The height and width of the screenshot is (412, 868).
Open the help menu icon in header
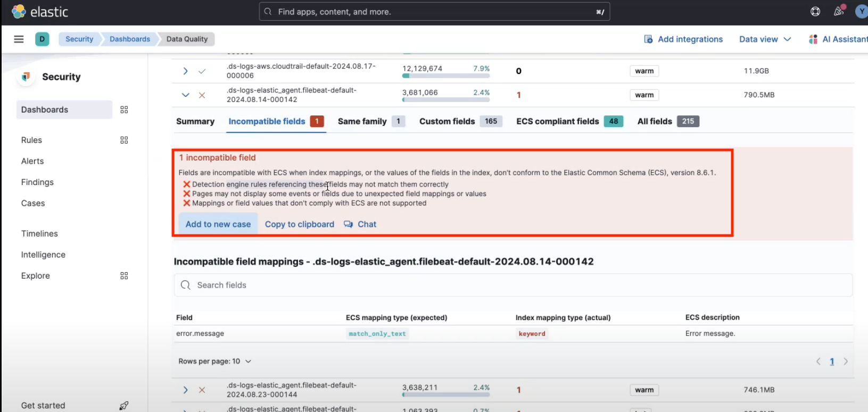pyautogui.click(x=815, y=12)
